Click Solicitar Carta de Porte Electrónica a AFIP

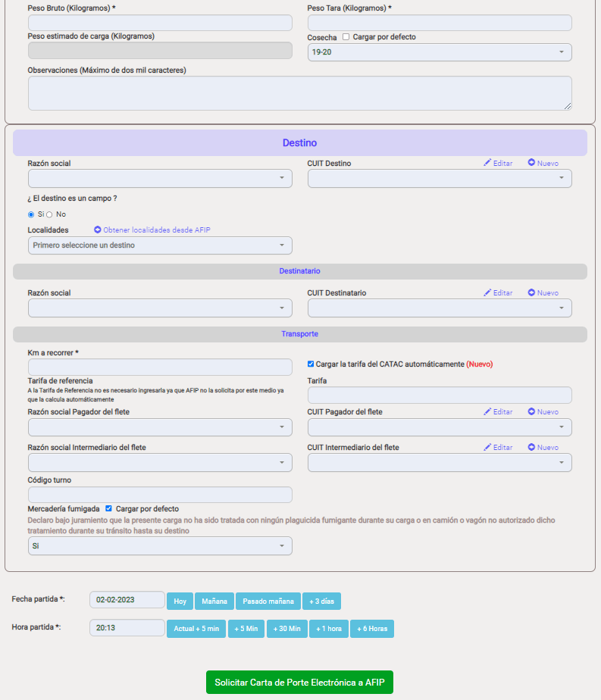(299, 682)
